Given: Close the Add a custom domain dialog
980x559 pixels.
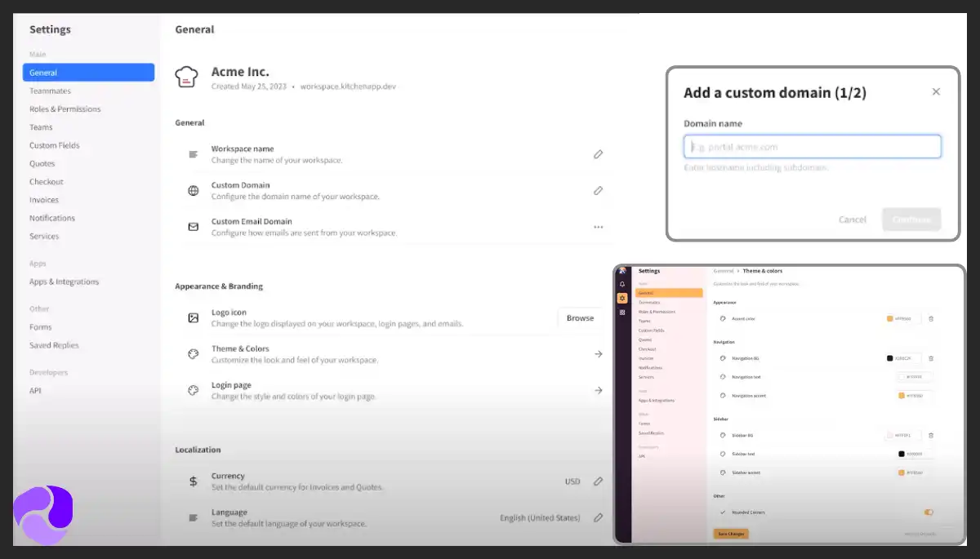Looking at the screenshot, I should (936, 92).
